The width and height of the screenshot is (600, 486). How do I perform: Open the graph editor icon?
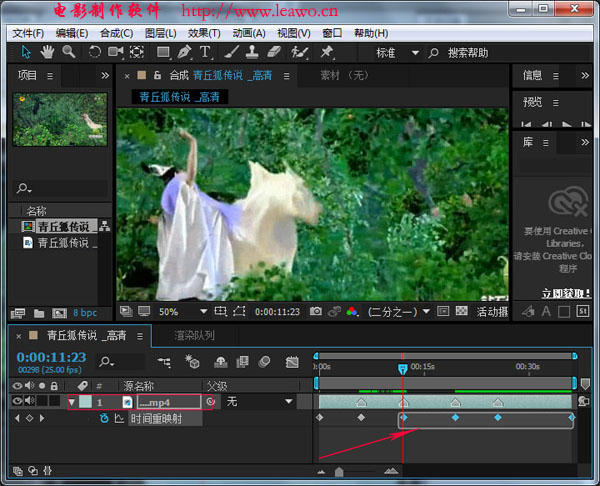point(292,362)
